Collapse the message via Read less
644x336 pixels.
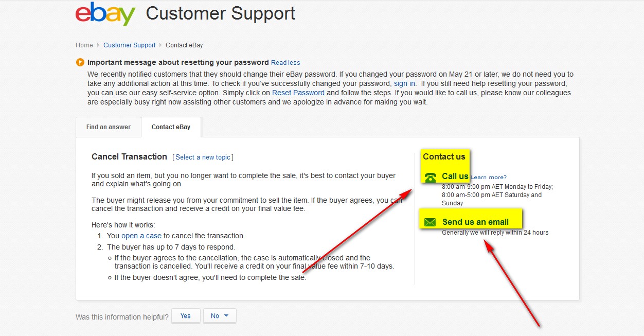tap(285, 62)
